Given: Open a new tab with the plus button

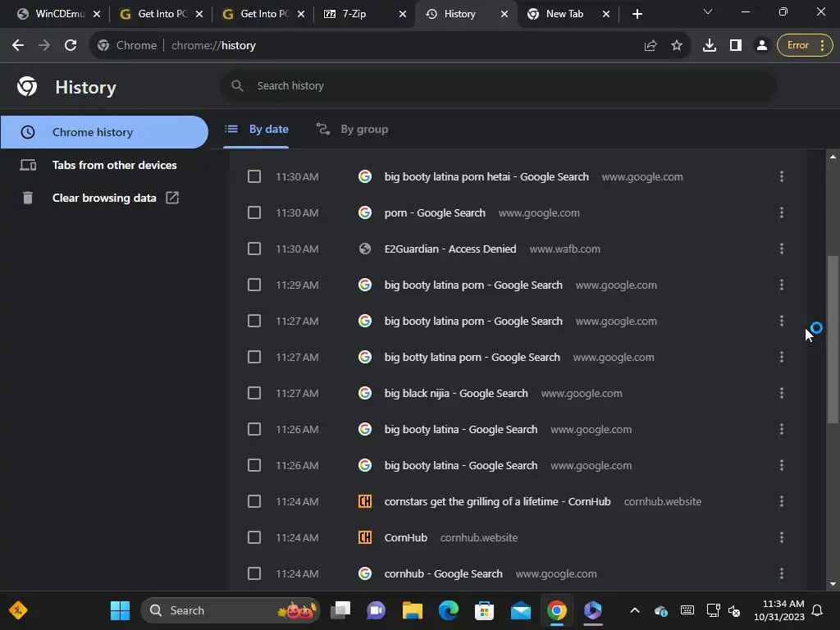Looking at the screenshot, I should tap(637, 14).
